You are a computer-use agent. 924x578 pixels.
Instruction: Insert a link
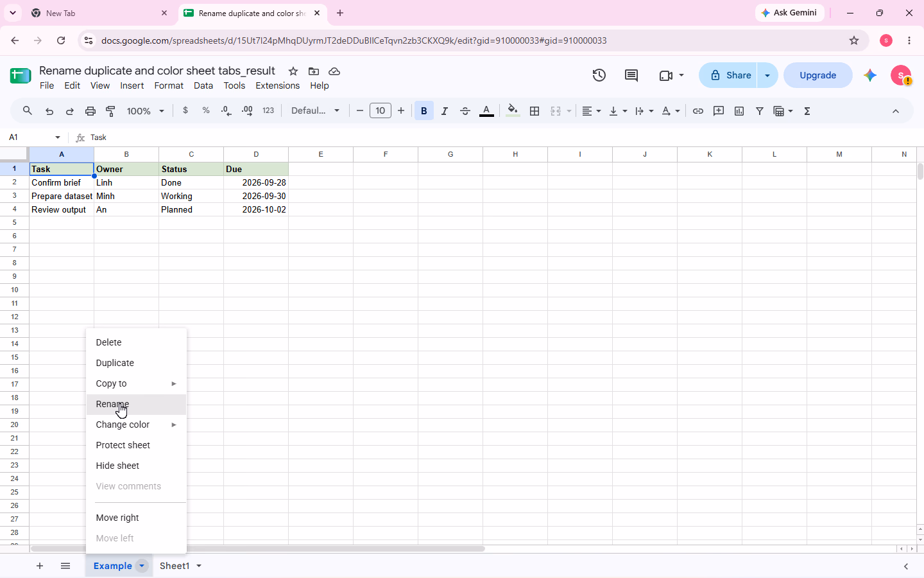[698, 111]
